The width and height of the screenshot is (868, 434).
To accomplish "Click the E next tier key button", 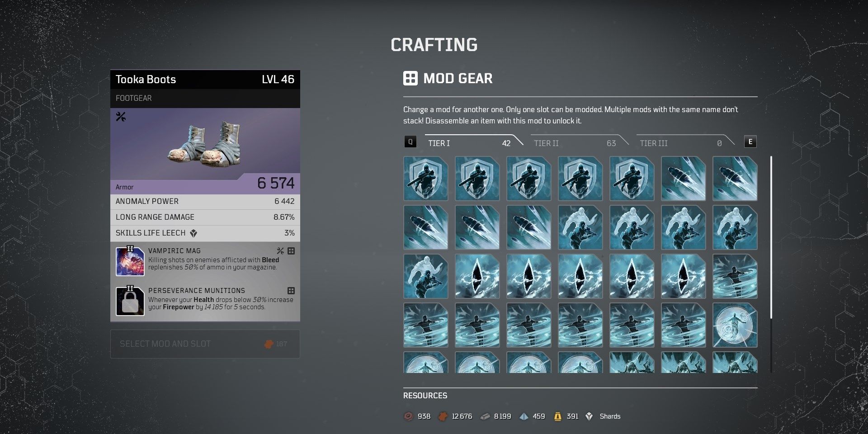I will coord(750,142).
